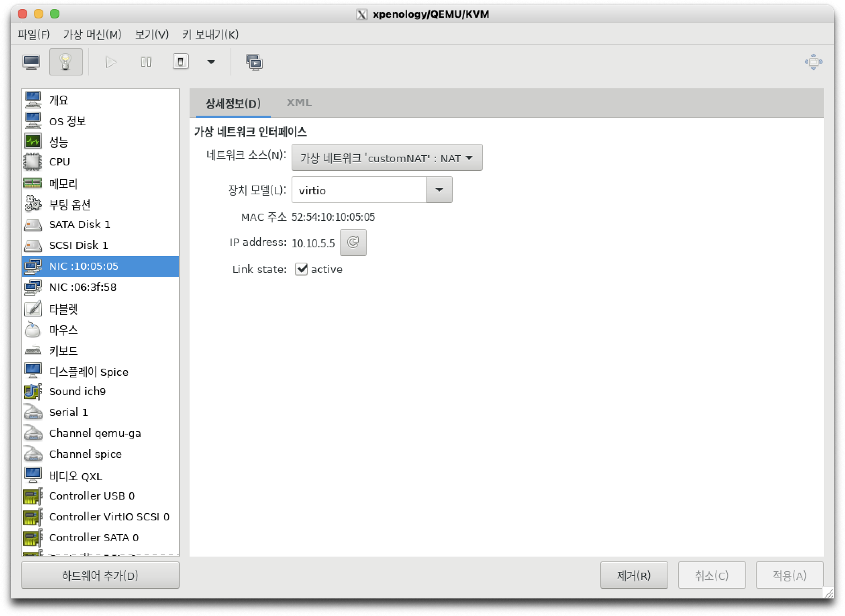Click the 하드웨어 추가(D) button
The width and height of the screenshot is (845, 616).
pos(100,575)
